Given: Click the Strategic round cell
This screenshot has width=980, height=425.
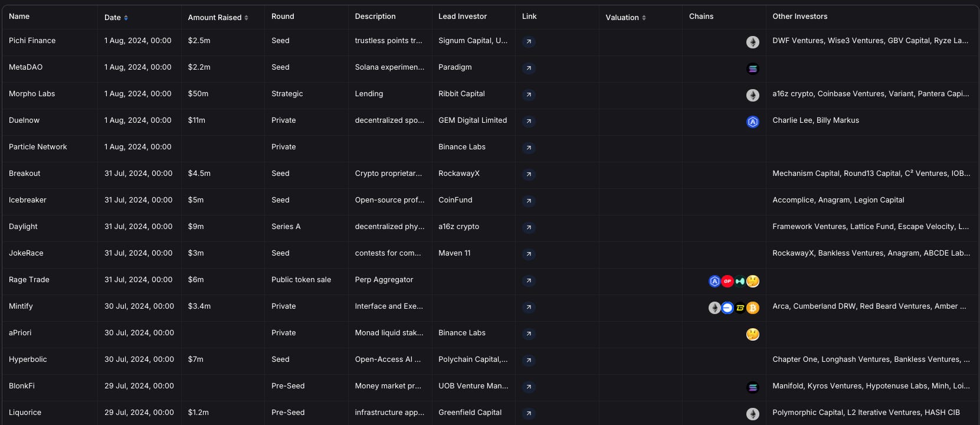Looking at the screenshot, I should coord(287,94).
